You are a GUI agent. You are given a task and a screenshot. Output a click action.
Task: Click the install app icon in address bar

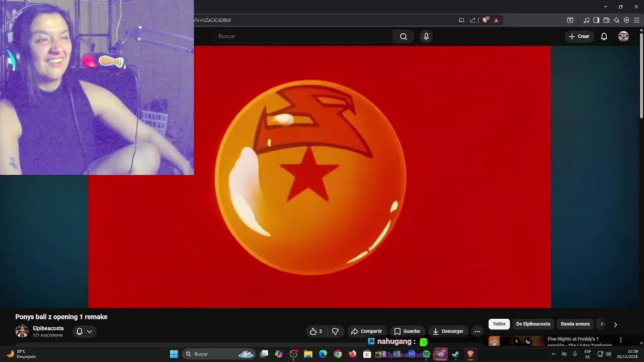click(x=461, y=20)
